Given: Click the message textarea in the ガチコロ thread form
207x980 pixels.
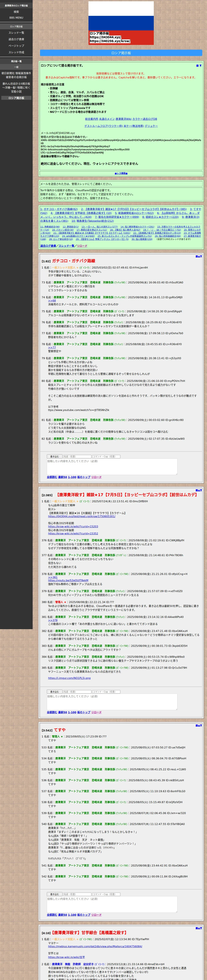Looking at the screenshot, I should point(112,466).
